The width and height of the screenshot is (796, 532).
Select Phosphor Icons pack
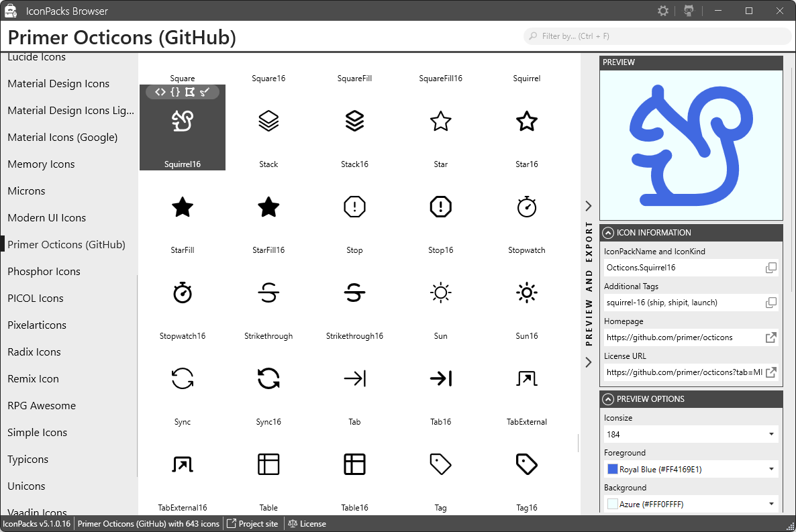44,272
